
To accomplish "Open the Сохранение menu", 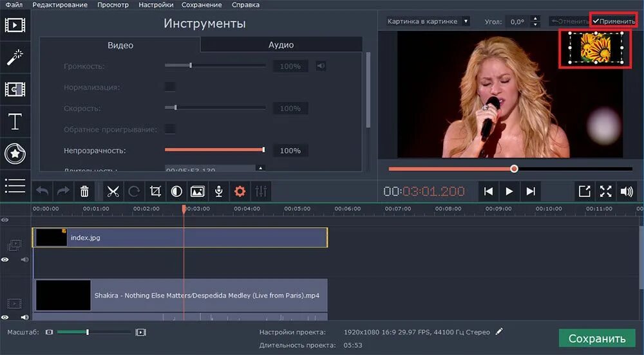I will [202, 5].
